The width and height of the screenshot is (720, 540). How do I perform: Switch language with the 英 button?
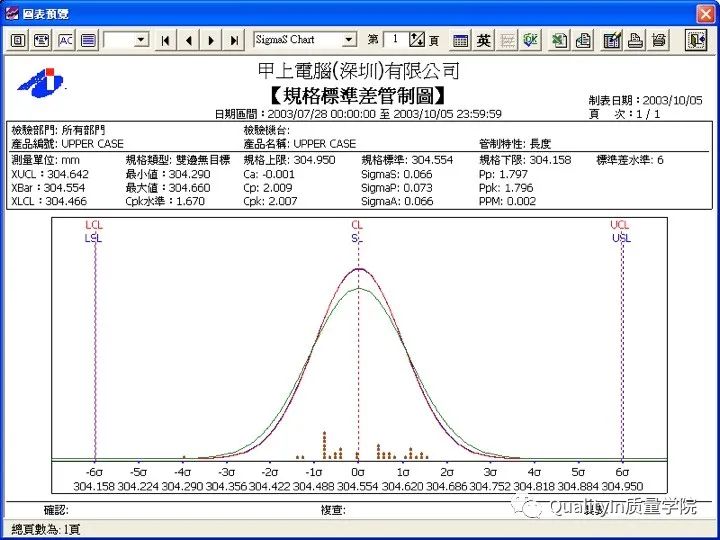pos(484,40)
